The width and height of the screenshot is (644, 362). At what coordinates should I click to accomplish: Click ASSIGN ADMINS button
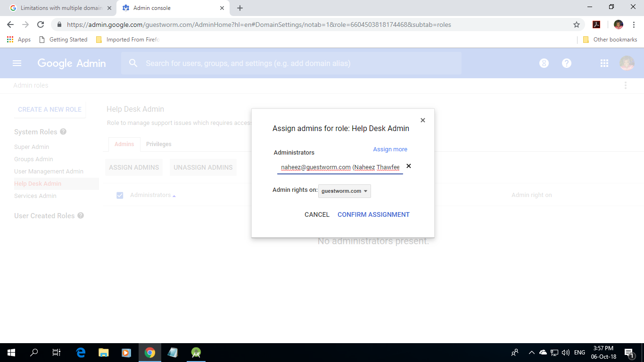click(134, 167)
